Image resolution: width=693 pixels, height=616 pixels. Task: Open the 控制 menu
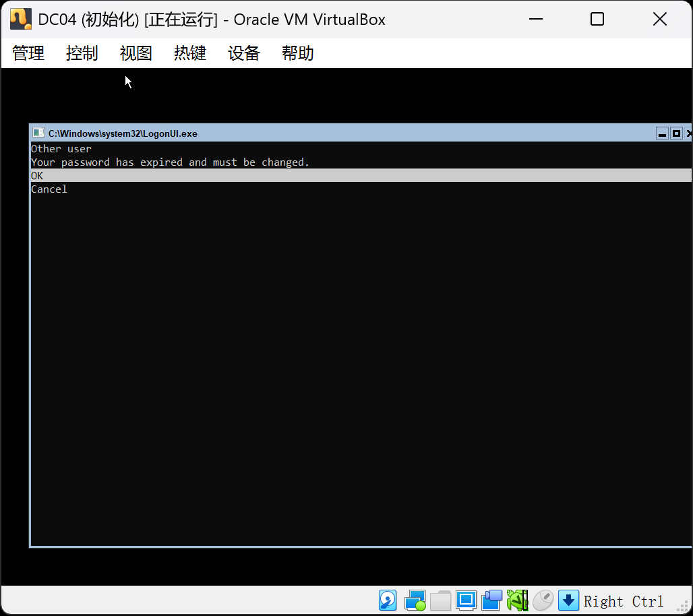point(82,53)
